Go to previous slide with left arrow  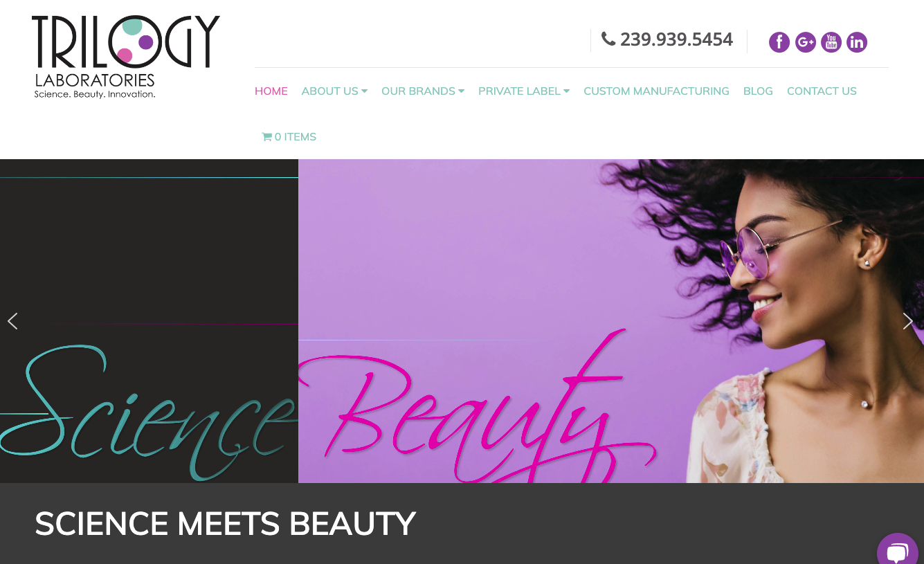pos(12,321)
